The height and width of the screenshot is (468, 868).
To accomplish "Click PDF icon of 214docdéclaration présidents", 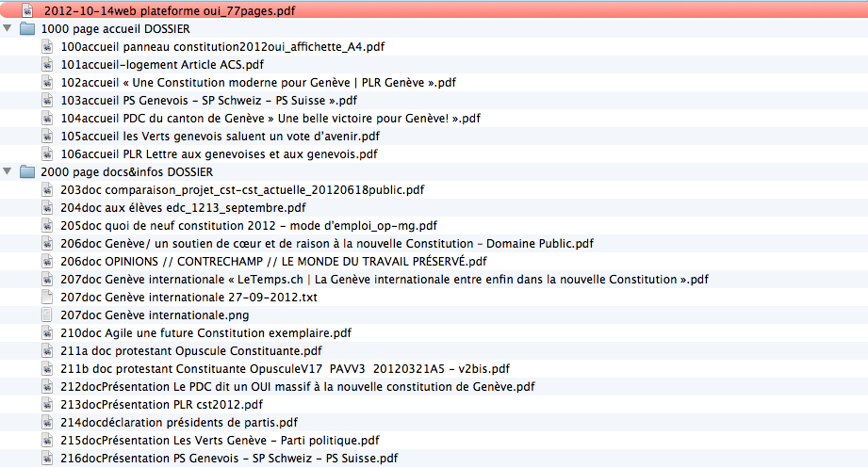I will (x=48, y=422).
